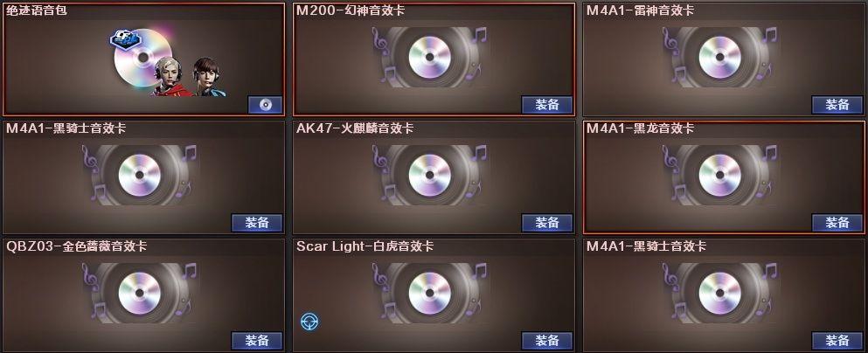Click the small CD button on 绝迹语音包 card
The height and width of the screenshot is (353, 868).
265,105
